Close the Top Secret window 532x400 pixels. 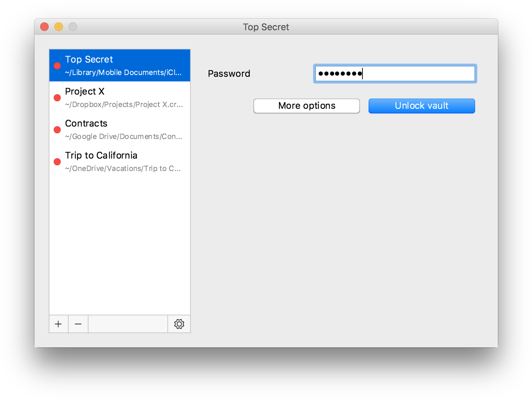point(44,27)
